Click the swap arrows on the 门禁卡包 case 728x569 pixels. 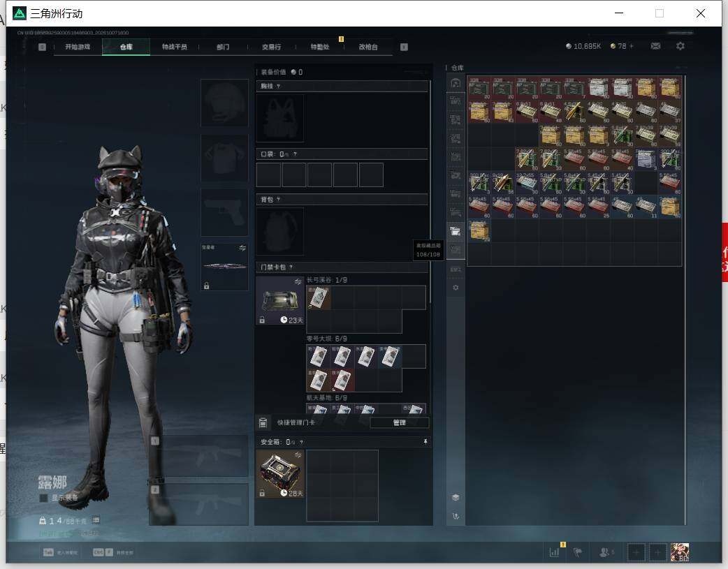pos(298,282)
